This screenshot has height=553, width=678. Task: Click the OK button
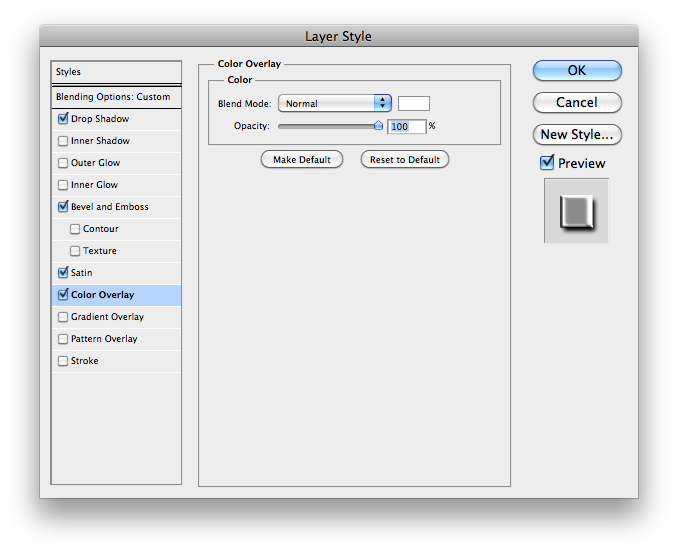[577, 71]
